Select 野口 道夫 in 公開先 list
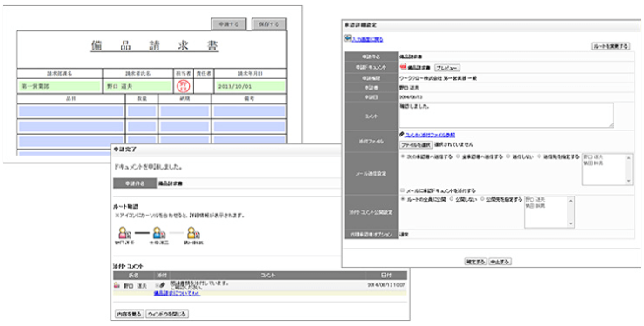The image size is (644, 326). pyautogui.click(x=534, y=200)
